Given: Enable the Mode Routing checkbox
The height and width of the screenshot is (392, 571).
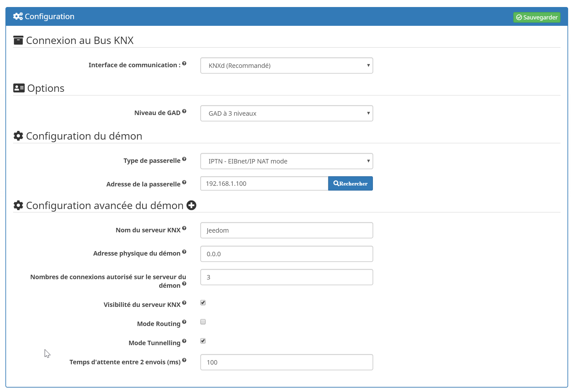Looking at the screenshot, I should [x=203, y=322].
